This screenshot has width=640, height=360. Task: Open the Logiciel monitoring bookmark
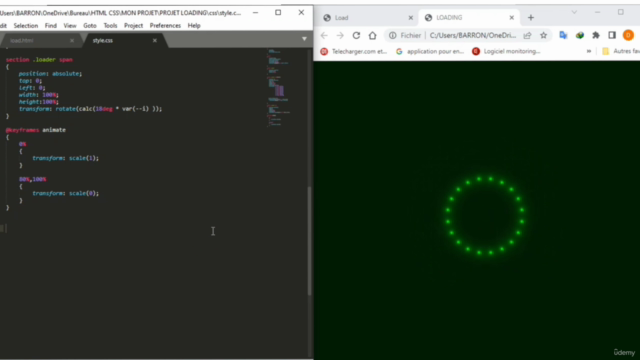(506, 51)
